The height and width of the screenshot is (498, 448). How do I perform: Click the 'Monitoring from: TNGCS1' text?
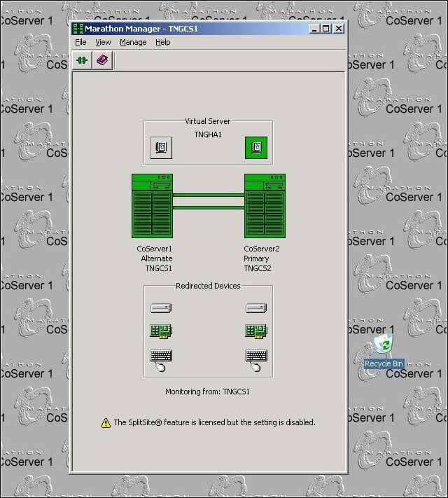208,392
